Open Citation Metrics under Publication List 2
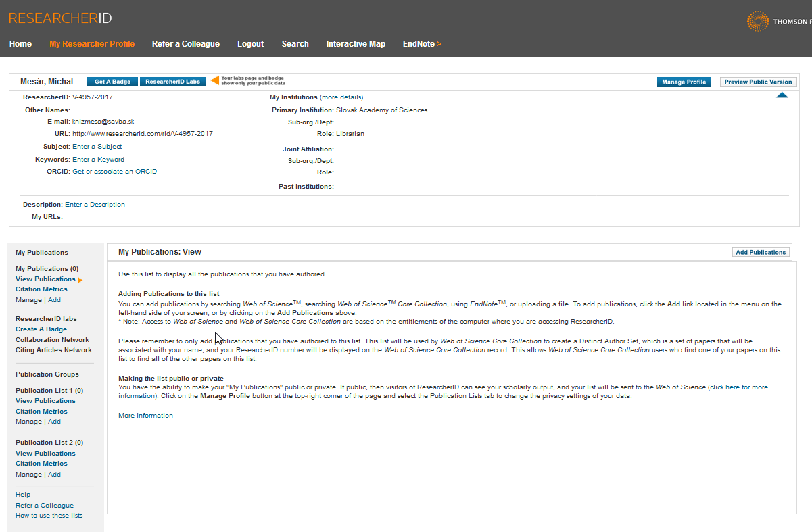 coord(42,464)
